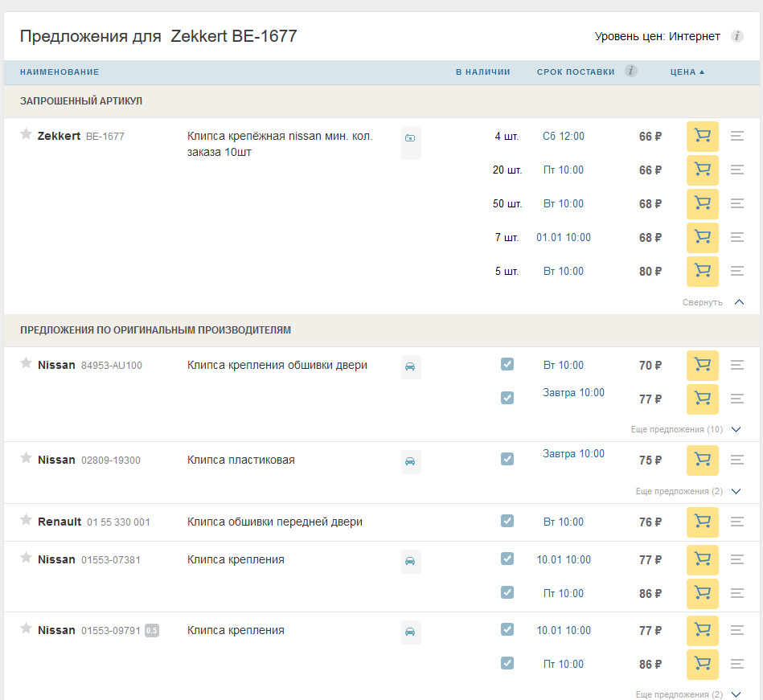Star the Zekkert BE-1677 item as favorite
Viewport: 763px width, 700px height.
click(x=26, y=134)
